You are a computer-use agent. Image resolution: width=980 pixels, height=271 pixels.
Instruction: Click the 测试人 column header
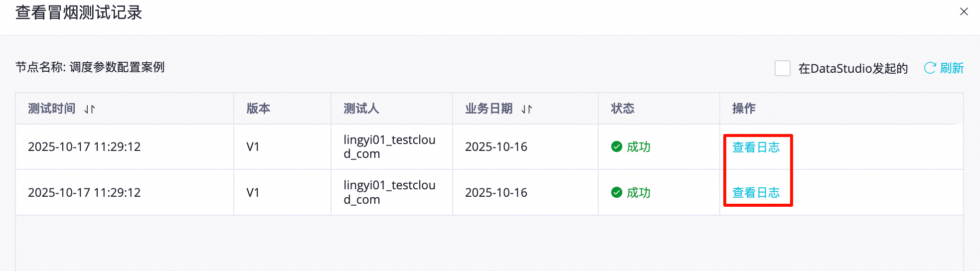(361, 109)
